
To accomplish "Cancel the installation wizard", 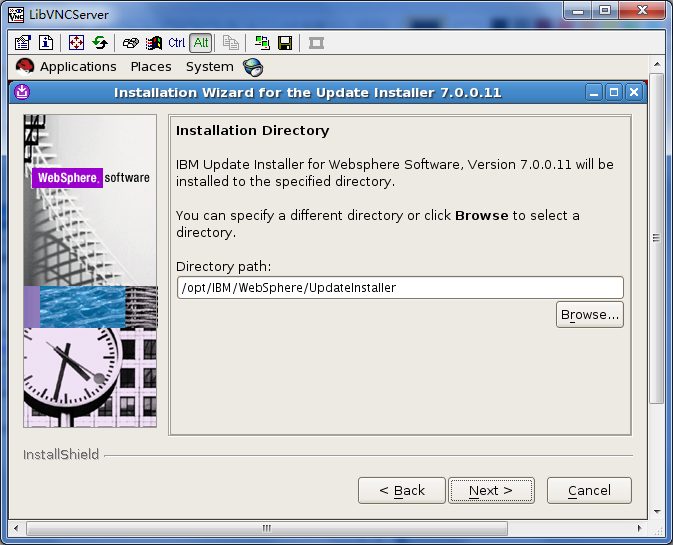I will pyautogui.click(x=589, y=491).
